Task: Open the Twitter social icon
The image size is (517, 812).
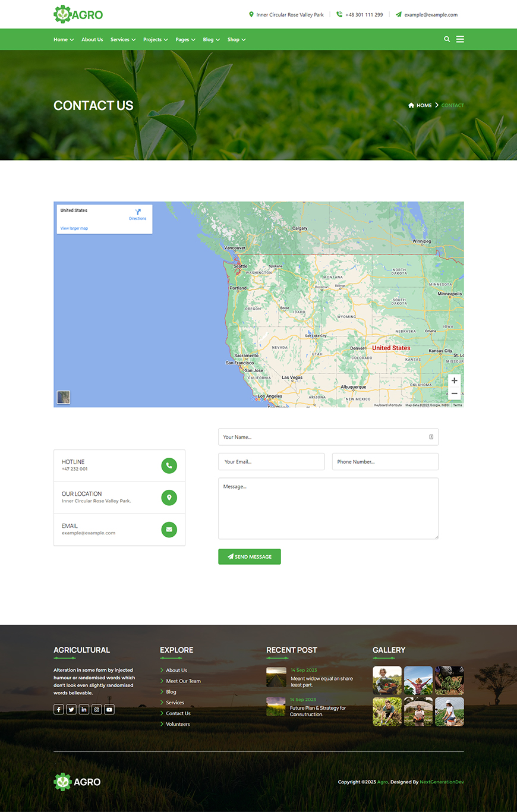Action: 71,709
